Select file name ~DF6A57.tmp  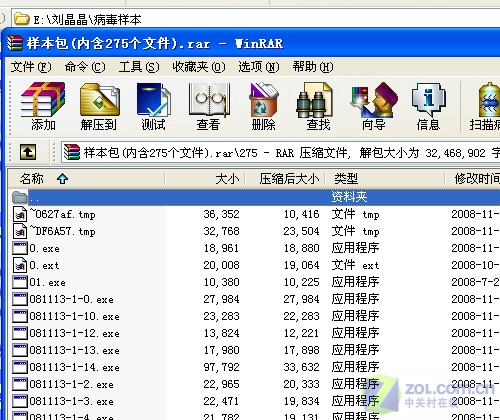[x=62, y=231]
